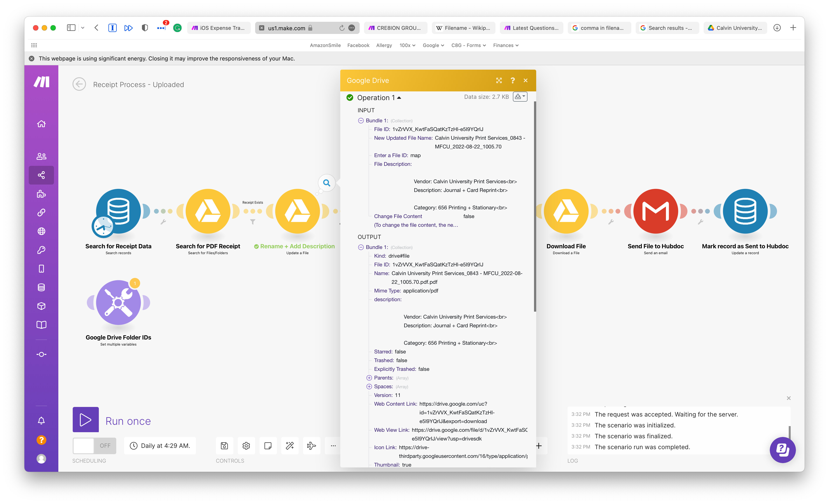This screenshot has width=829, height=504.
Task: Click the auto-align magic wand control
Action: pos(290,446)
